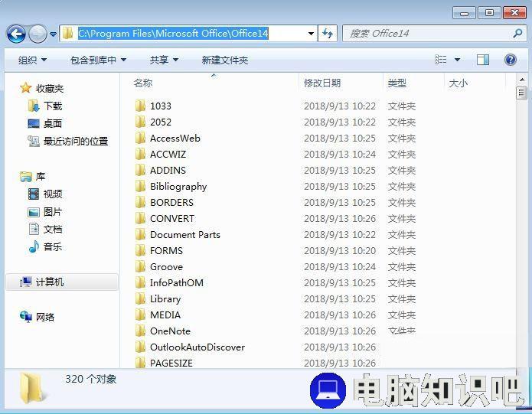This screenshot has height=414, width=532.
Task: Maximize the Explorer window
Action: pos(489,13)
